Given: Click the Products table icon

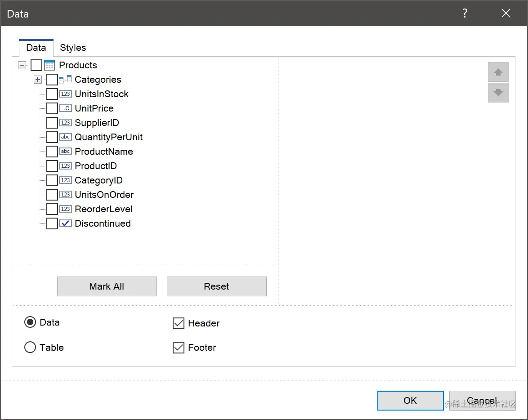Looking at the screenshot, I should [49, 65].
